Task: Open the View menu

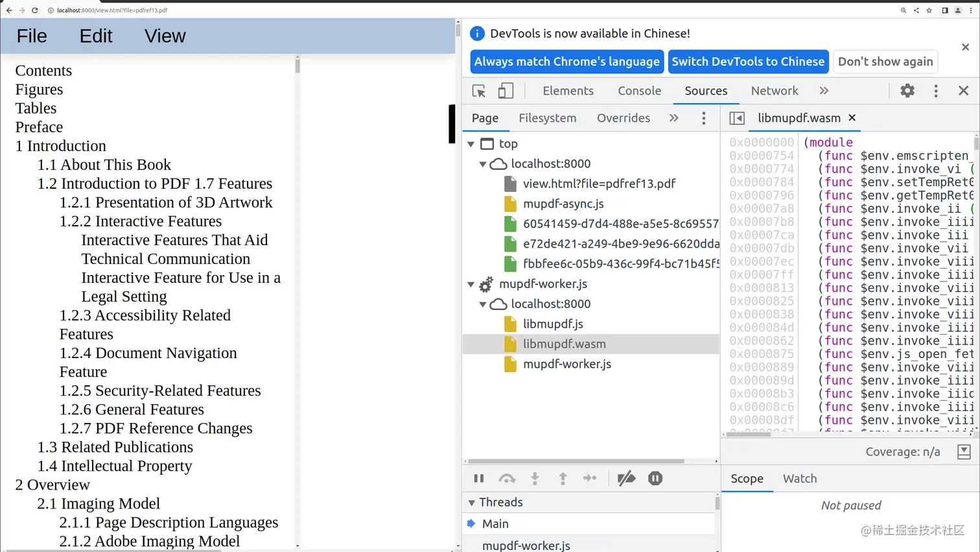Action: [165, 36]
